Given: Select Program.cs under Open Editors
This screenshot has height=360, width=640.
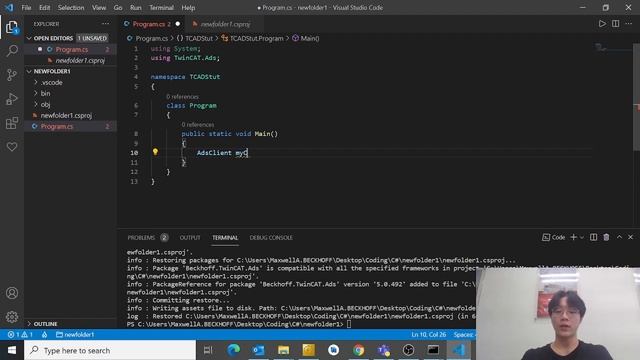Looking at the screenshot, I should (71, 49).
